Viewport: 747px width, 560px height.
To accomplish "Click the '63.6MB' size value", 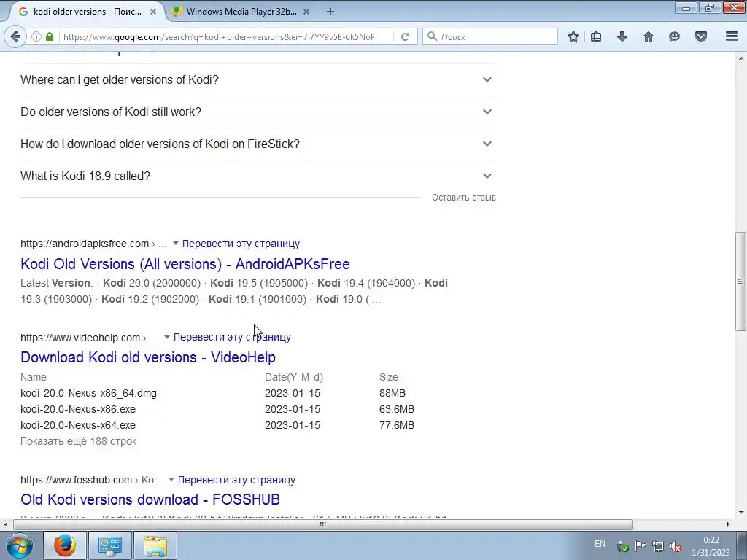I will [397, 410].
